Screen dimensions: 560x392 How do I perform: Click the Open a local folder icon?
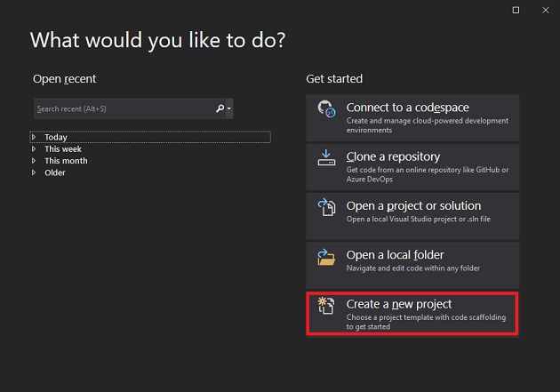click(x=326, y=258)
